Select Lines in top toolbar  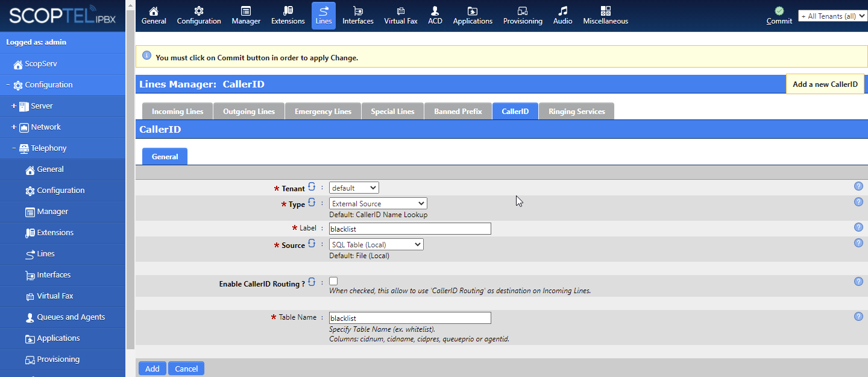[324, 16]
